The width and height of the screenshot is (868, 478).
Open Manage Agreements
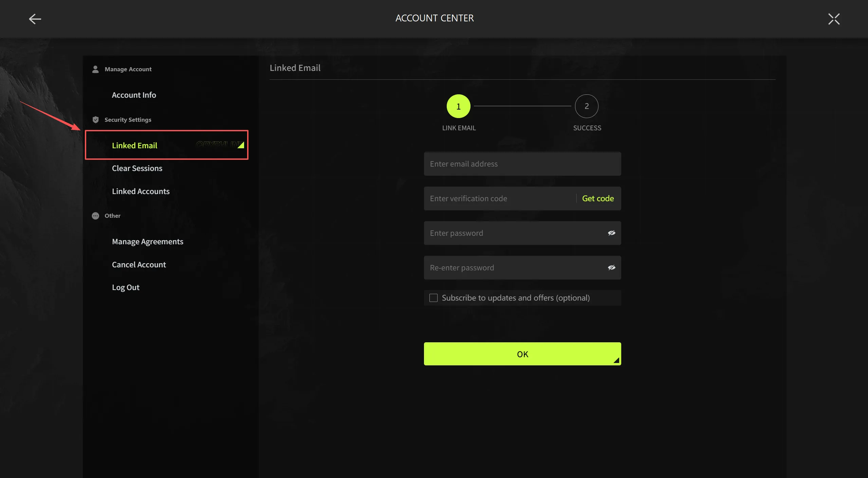pyautogui.click(x=147, y=242)
